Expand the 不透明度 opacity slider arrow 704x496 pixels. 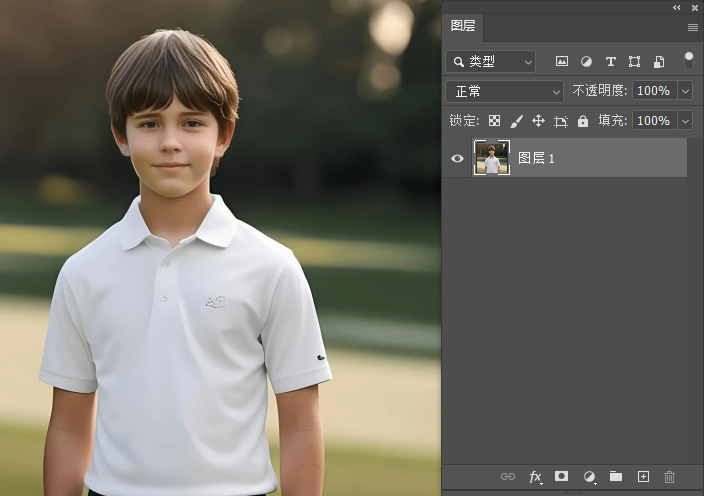coord(685,91)
